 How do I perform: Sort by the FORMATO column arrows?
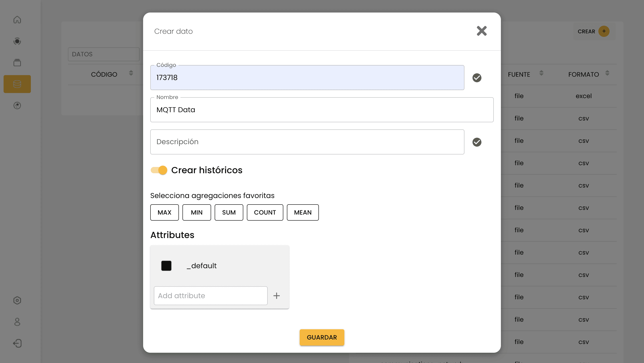[x=607, y=73]
